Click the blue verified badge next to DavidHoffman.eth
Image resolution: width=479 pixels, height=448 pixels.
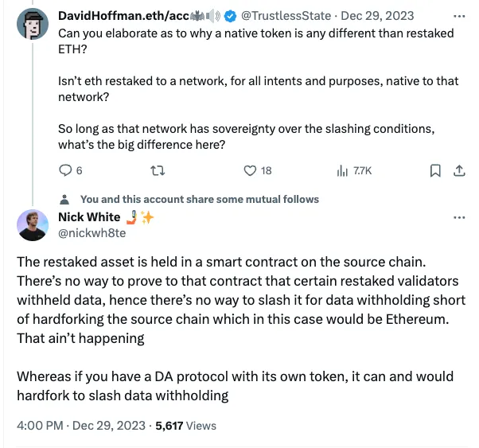tap(230, 16)
